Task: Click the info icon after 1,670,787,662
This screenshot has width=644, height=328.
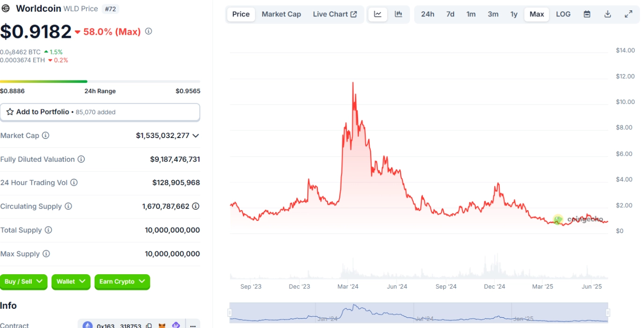Action: click(196, 206)
